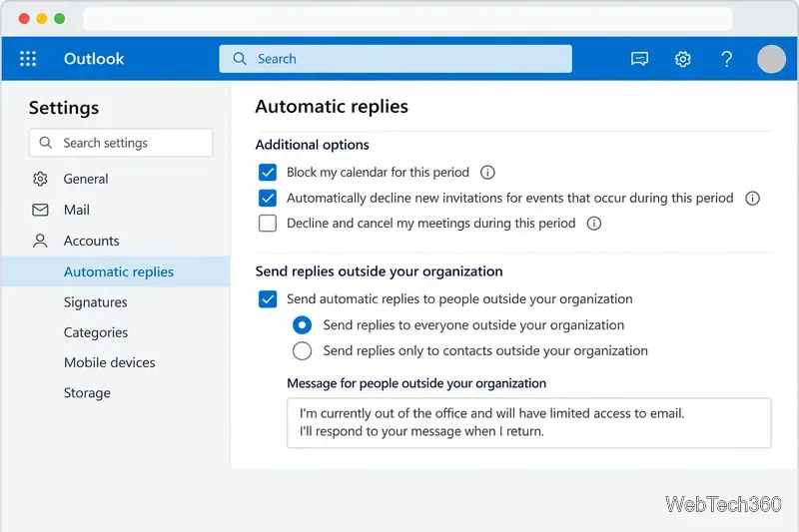The image size is (799, 532).
Task: Check Decline and cancel my meetings checkbox
Action: point(268,223)
